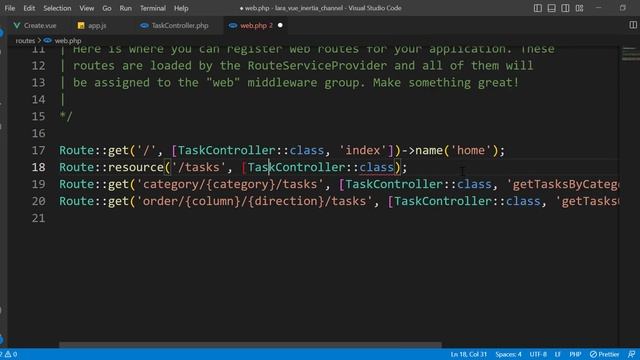Open the Customize Layout icon

tap(579, 8)
